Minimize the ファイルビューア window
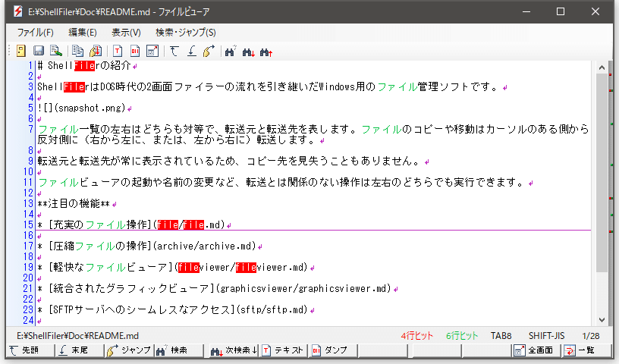The height and width of the screenshot is (364, 619). tap(526, 11)
